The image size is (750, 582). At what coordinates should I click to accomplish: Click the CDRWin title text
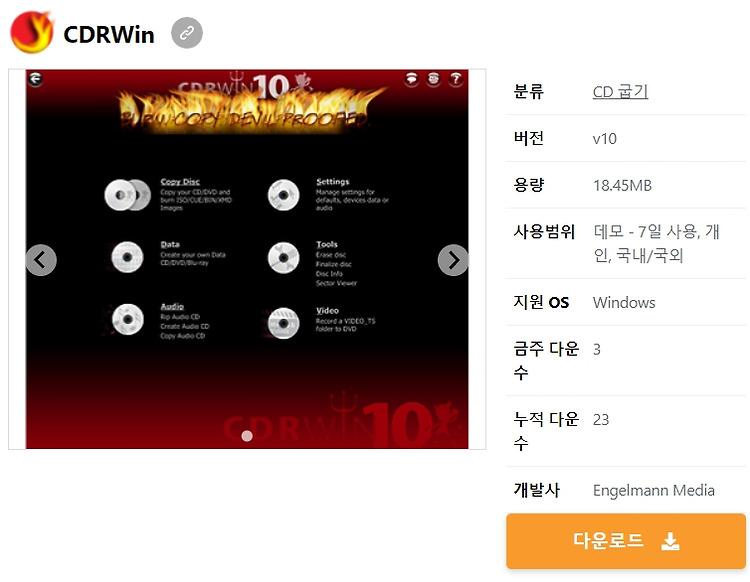[x=109, y=34]
